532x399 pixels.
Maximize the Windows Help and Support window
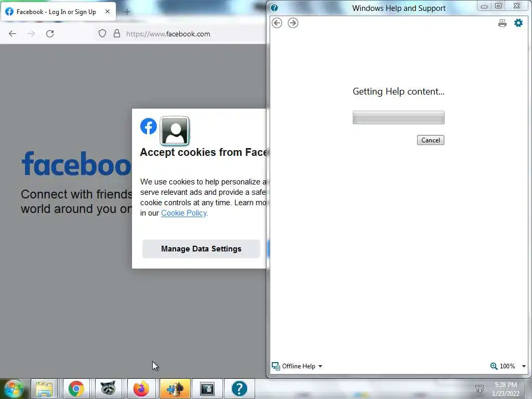point(498,6)
